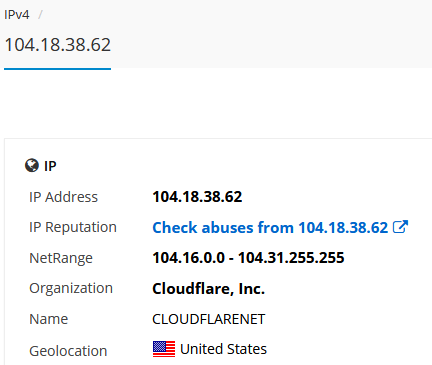The image size is (432, 365).
Task: Click the breadcrumb slash separator
Action: pos(40,15)
